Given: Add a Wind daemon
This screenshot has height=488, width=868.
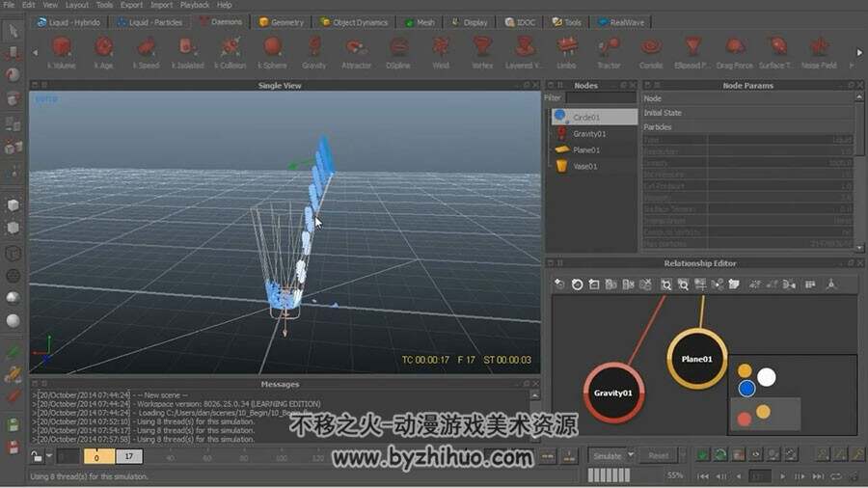Looking at the screenshot, I should coord(441,53).
